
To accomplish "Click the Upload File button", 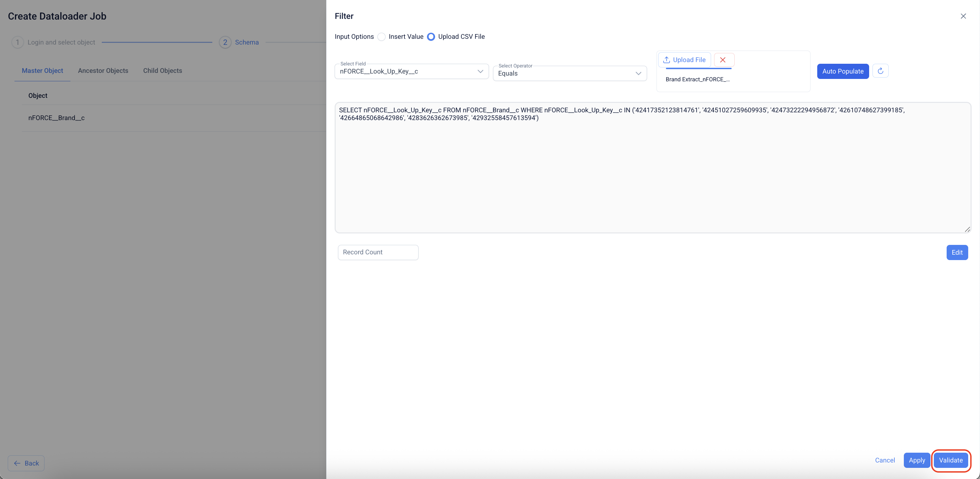I will pyautogui.click(x=684, y=60).
